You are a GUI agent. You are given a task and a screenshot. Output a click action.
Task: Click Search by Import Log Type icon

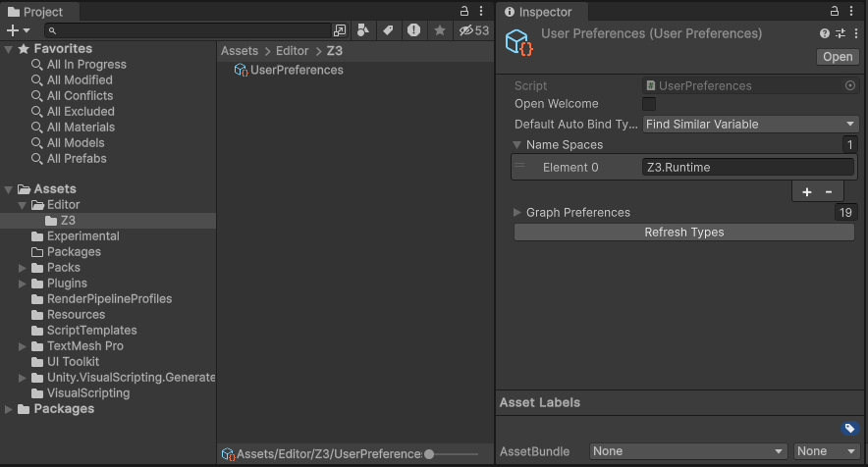413,30
